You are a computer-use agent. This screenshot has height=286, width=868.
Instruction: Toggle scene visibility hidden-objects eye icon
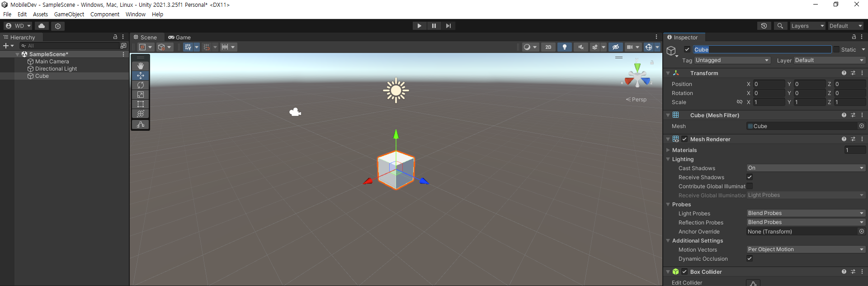[615, 47]
